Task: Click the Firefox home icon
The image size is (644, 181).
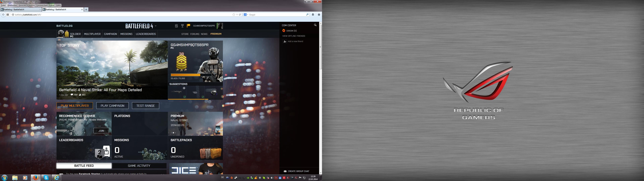Action: click(x=319, y=15)
